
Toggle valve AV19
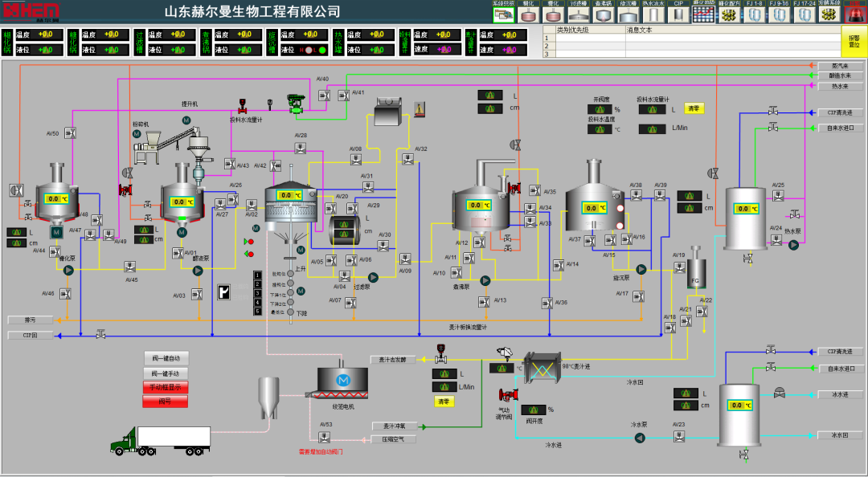click(680, 268)
